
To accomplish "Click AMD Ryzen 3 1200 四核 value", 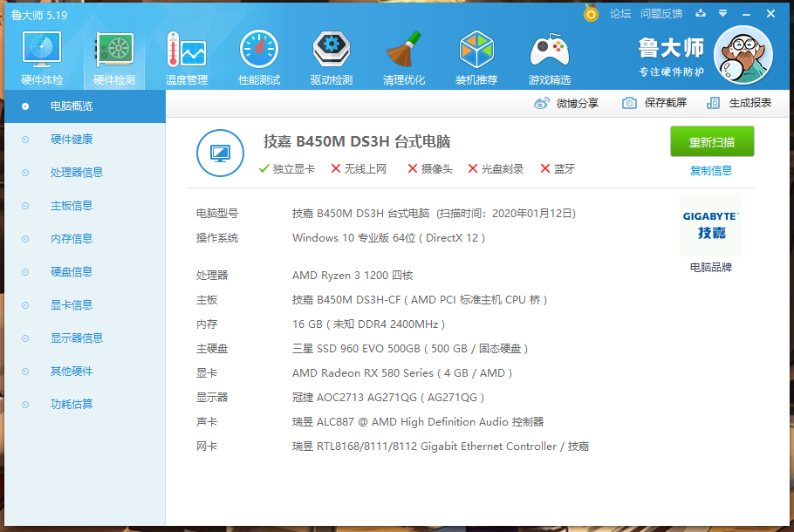I will tap(353, 276).
